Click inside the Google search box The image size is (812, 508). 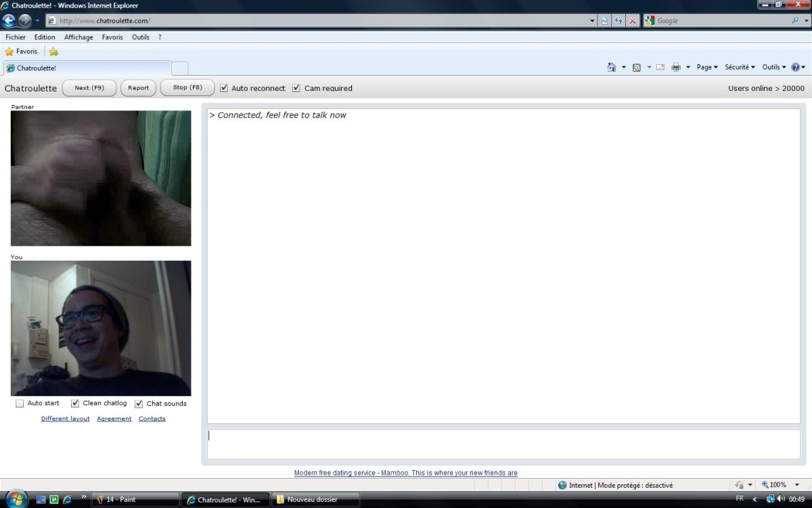[721, 21]
